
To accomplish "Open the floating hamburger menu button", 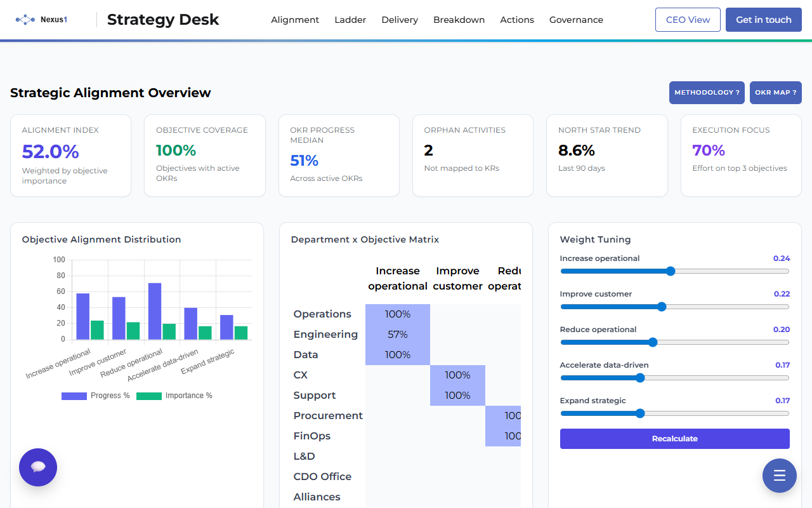I will coord(779,475).
